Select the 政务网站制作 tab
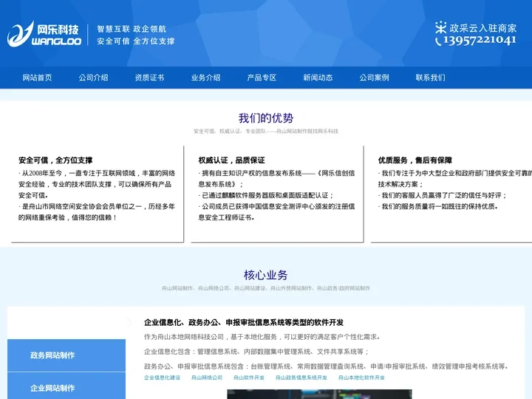This screenshot has height=399, width=532. click(x=66, y=355)
